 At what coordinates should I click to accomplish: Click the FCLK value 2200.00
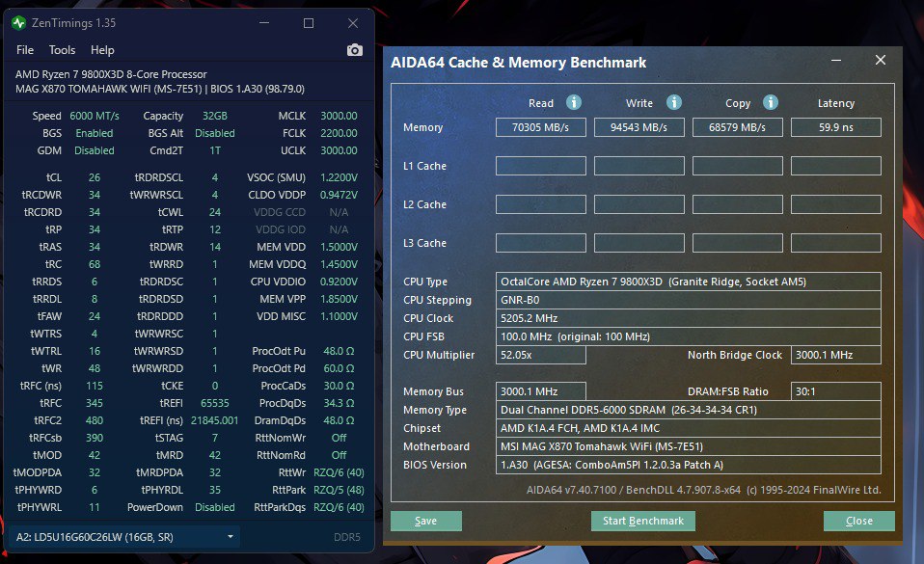(x=339, y=133)
